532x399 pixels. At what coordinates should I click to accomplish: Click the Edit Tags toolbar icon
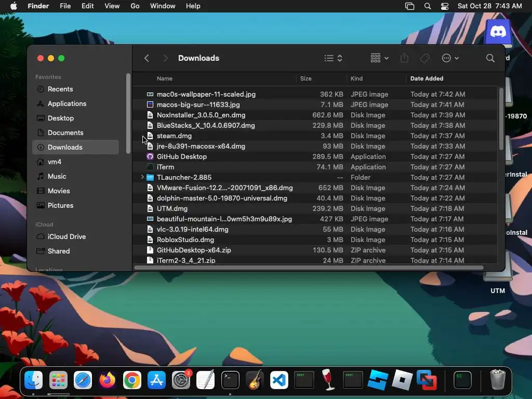click(424, 58)
